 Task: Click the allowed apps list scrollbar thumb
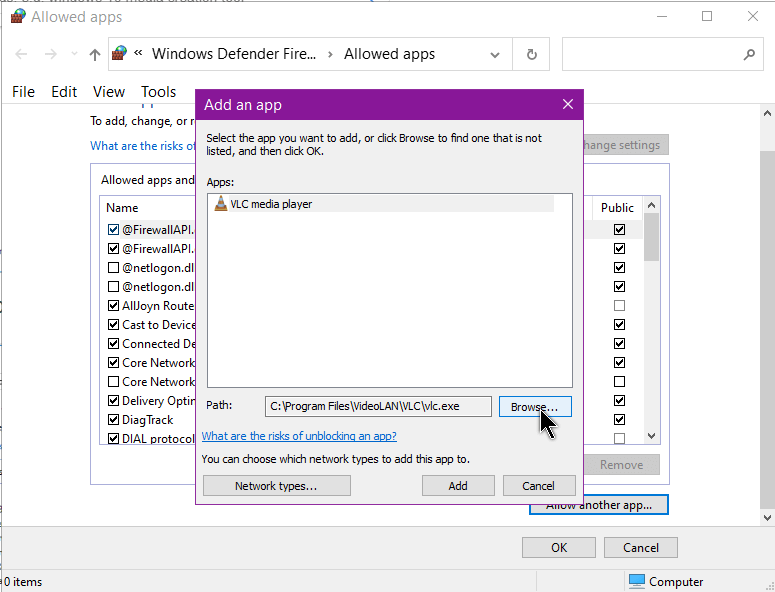pyautogui.click(x=651, y=237)
